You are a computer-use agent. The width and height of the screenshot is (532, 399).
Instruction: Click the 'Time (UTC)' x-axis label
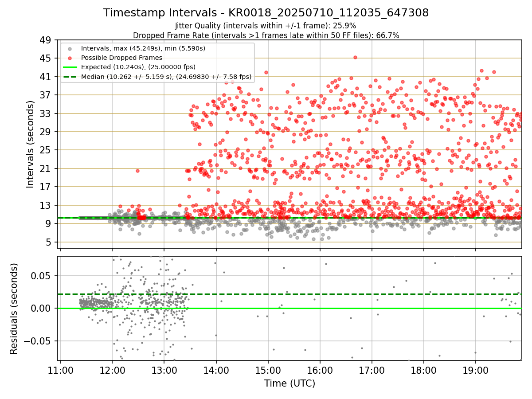click(289, 383)
